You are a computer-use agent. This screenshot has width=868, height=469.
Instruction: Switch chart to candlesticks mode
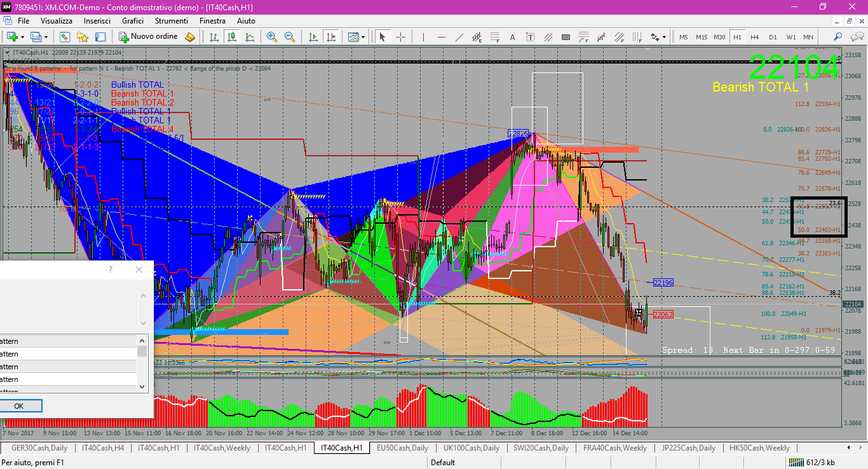point(232,37)
